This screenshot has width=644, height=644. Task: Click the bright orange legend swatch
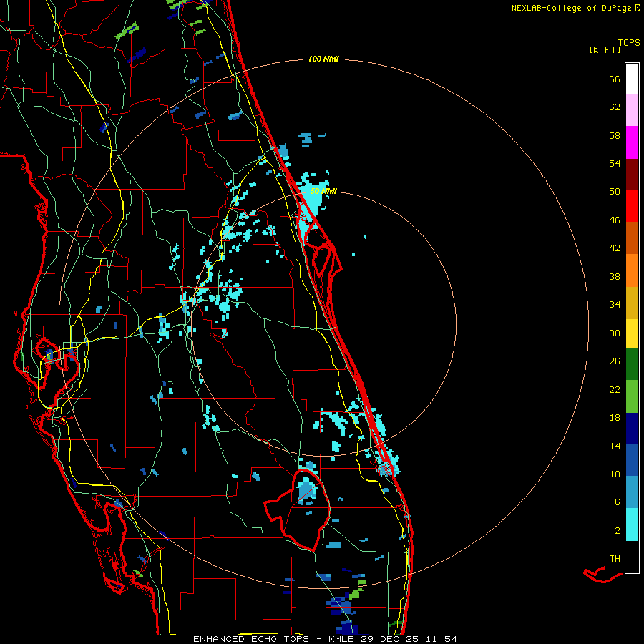[x=632, y=270]
